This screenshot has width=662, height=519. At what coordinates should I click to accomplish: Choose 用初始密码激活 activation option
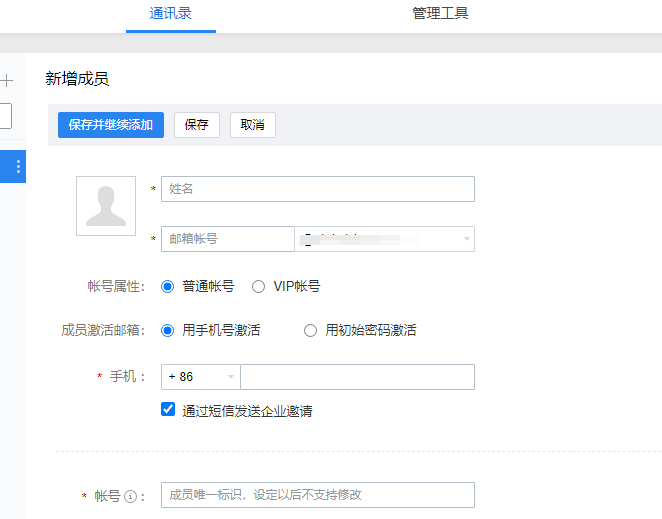310,330
